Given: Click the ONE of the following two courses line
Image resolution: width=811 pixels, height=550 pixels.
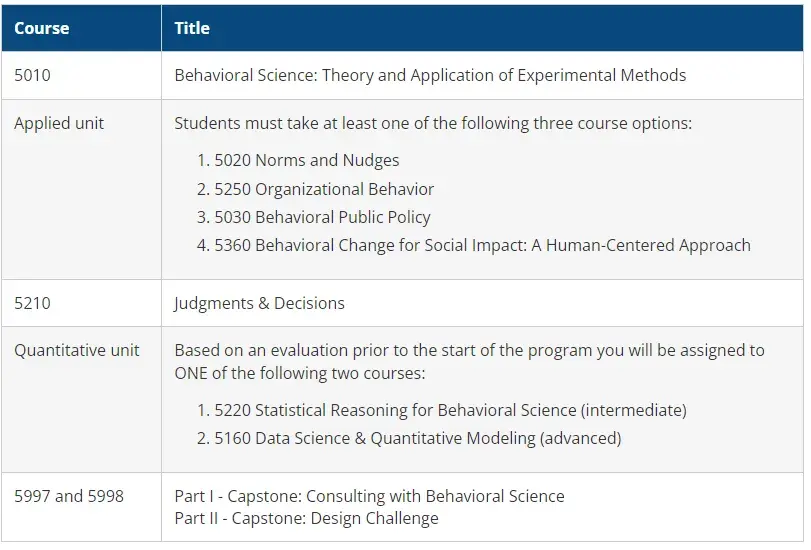Looking at the screenshot, I should point(299,373).
